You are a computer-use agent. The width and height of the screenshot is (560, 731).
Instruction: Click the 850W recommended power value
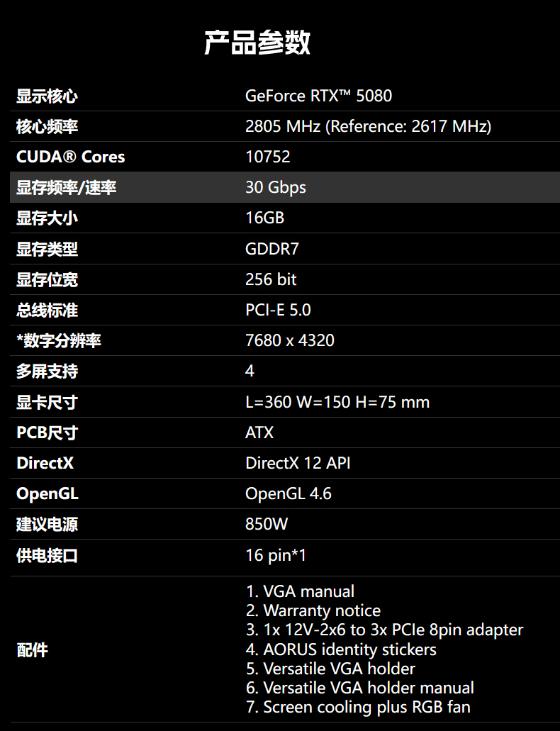coord(267,525)
